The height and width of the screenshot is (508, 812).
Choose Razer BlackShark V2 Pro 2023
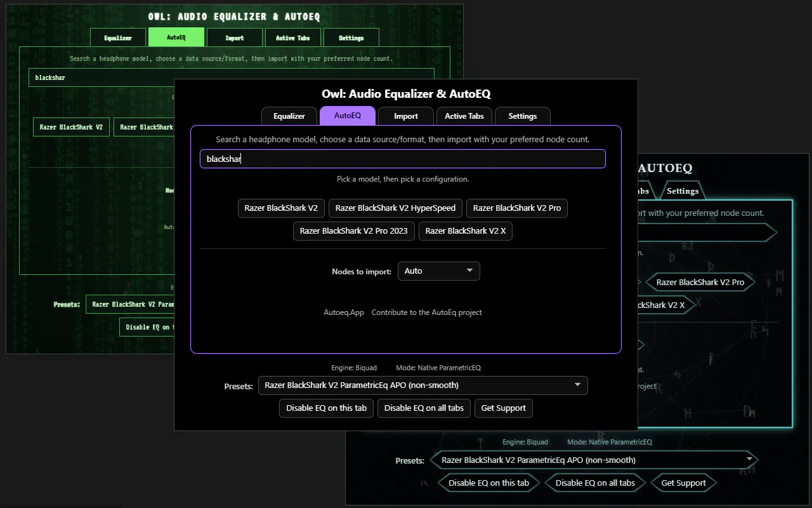click(354, 231)
